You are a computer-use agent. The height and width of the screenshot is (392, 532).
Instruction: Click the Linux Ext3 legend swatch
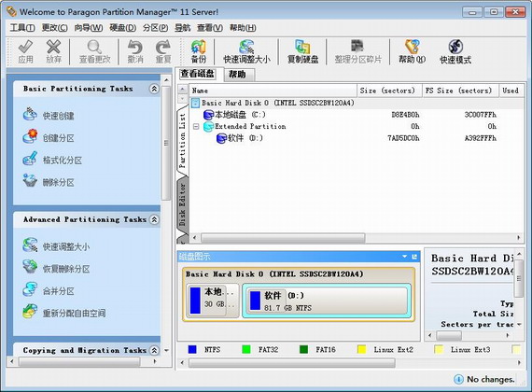439,350
